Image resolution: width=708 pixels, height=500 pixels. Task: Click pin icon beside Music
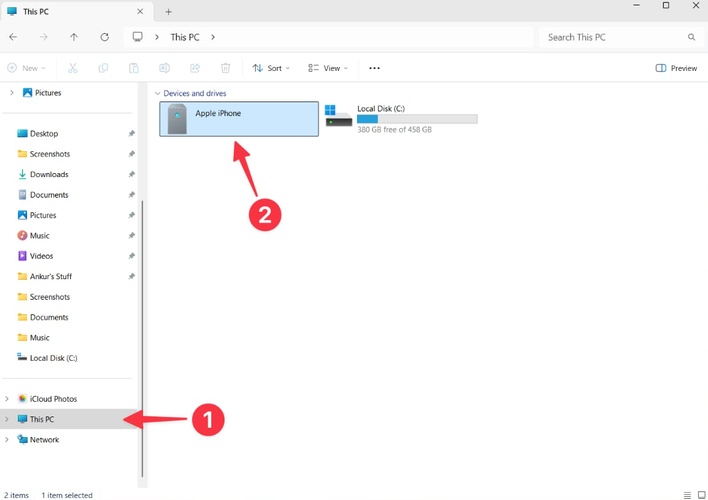131,236
